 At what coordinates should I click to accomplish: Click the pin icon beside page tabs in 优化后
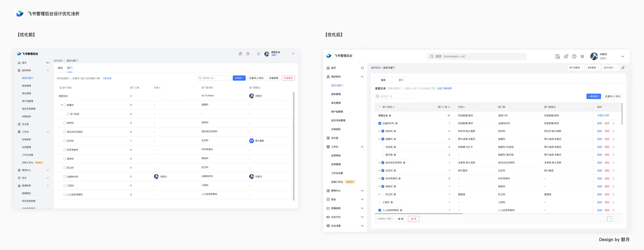click(623, 68)
